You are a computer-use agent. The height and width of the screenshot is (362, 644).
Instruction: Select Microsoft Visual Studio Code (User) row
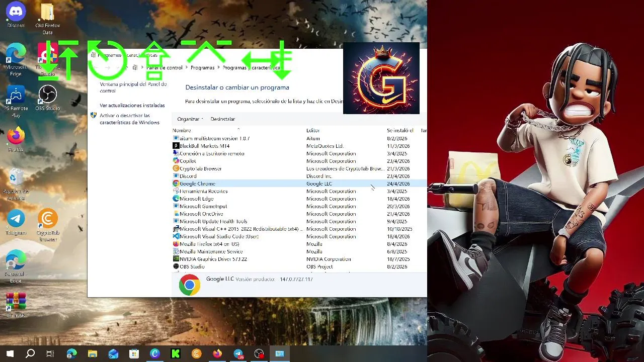pyautogui.click(x=299, y=236)
